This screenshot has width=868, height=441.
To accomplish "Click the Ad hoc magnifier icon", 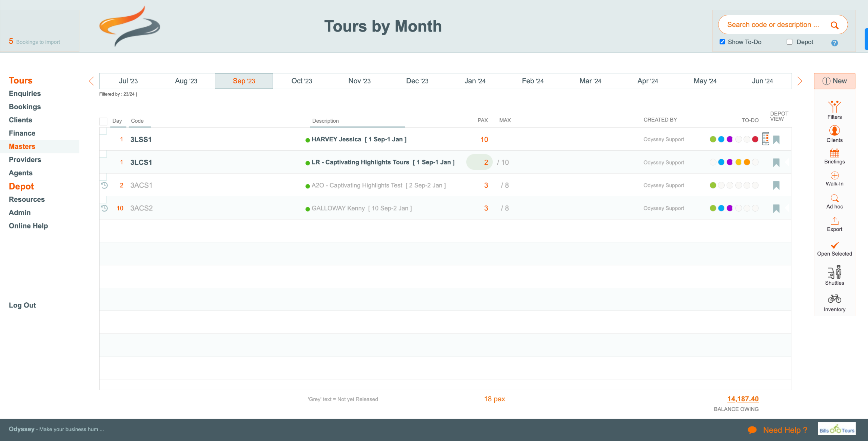I will tap(834, 198).
